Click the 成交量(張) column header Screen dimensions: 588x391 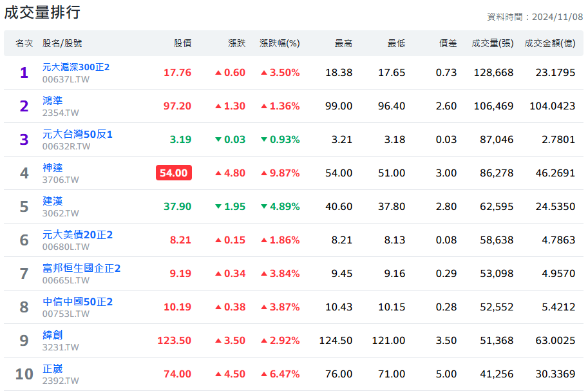click(x=493, y=44)
